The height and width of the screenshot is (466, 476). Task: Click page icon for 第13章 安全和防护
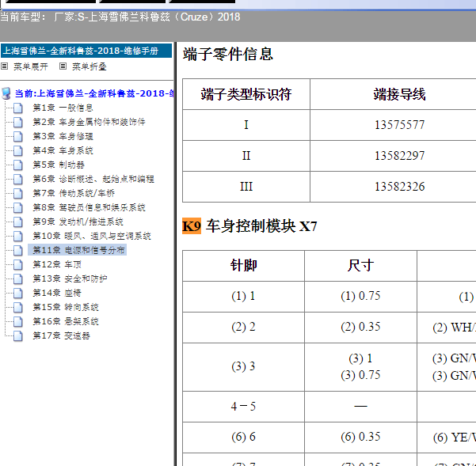[18, 279]
